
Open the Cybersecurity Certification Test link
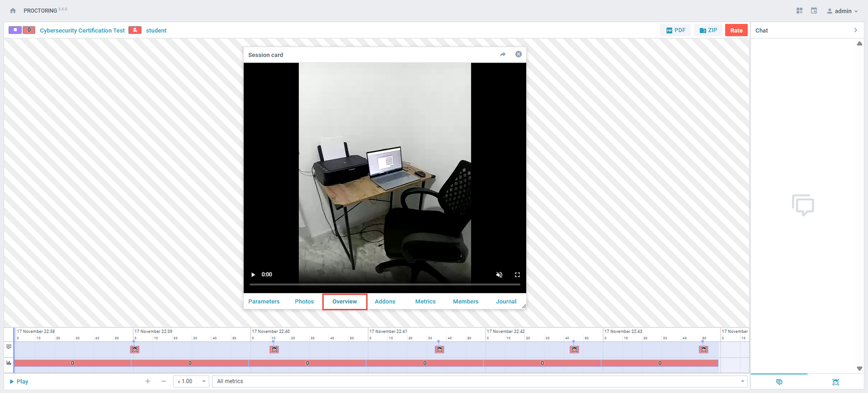point(82,30)
